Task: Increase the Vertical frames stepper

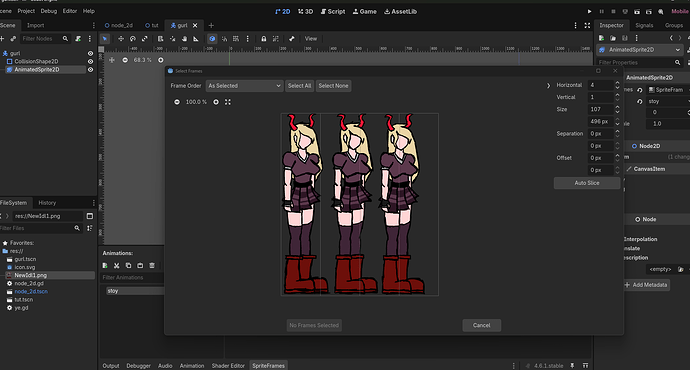Action: point(617,95)
